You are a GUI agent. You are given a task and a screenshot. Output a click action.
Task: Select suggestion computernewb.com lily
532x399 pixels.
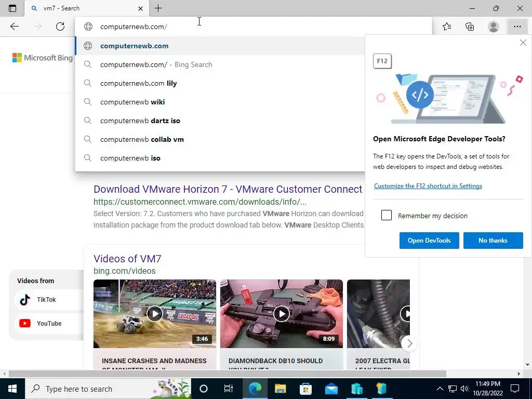220,83
